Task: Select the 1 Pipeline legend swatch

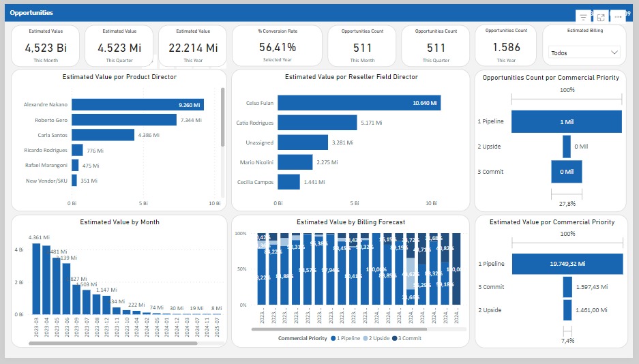Action: 333,338
